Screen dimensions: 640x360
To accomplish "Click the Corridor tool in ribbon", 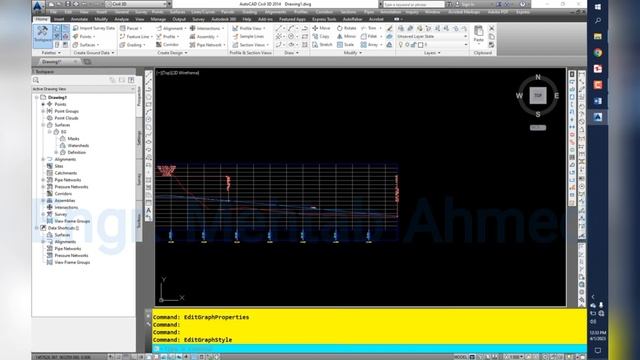I will 168,45.
